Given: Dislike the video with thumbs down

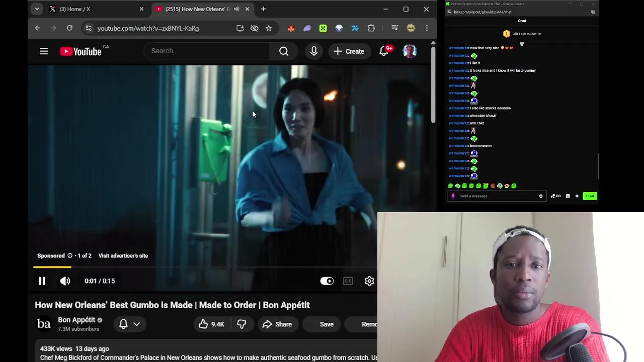Looking at the screenshot, I should (x=242, y=324).
